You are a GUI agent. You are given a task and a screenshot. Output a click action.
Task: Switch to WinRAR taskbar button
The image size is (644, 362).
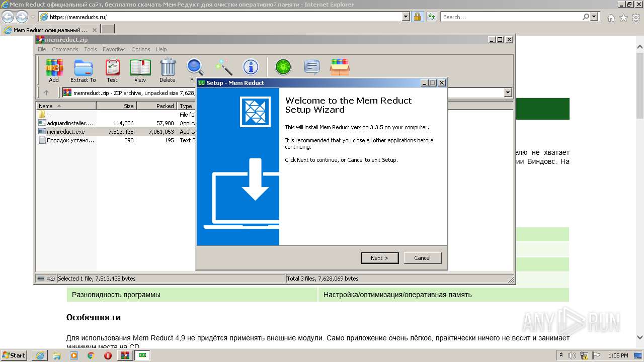pos(125,355)
